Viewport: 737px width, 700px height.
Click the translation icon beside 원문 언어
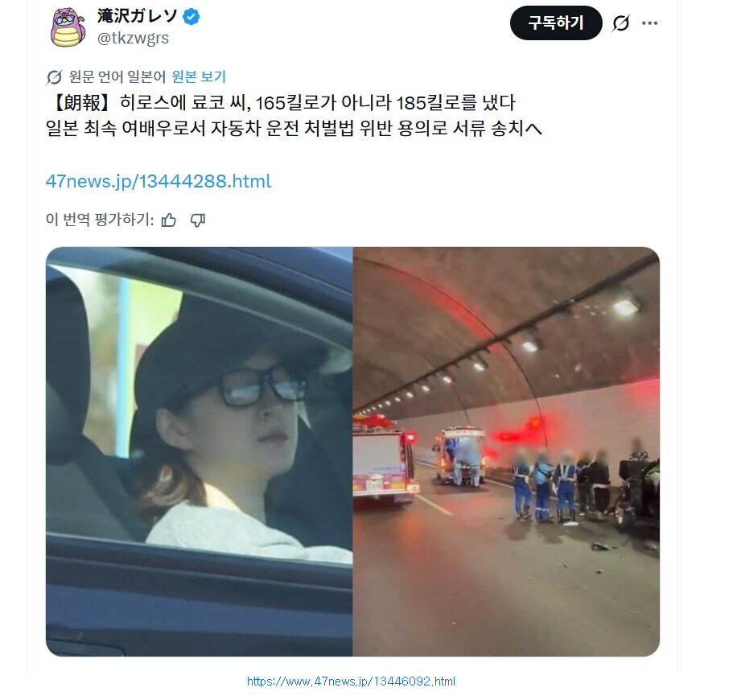(54, 77)
